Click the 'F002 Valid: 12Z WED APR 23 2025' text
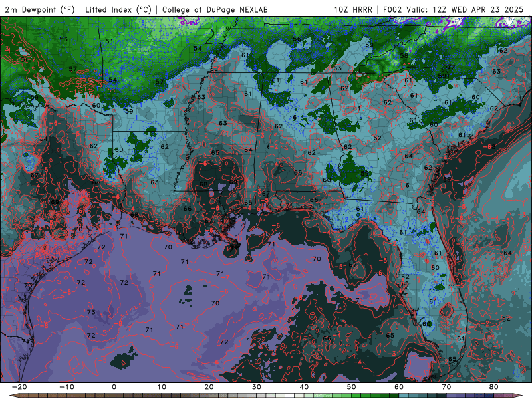Screen dimensions: 532x399 454,9
